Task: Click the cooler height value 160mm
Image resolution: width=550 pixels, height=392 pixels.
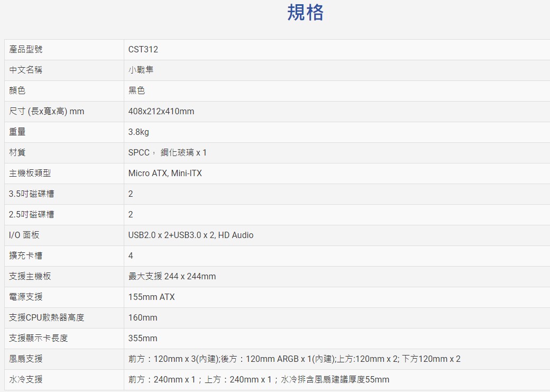Action: (143, 318)
